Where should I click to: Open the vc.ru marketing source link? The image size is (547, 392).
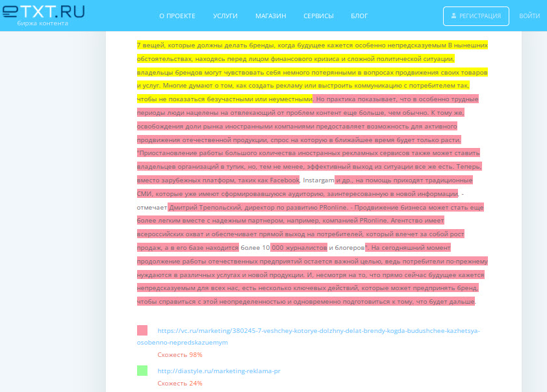pos(309,336)
